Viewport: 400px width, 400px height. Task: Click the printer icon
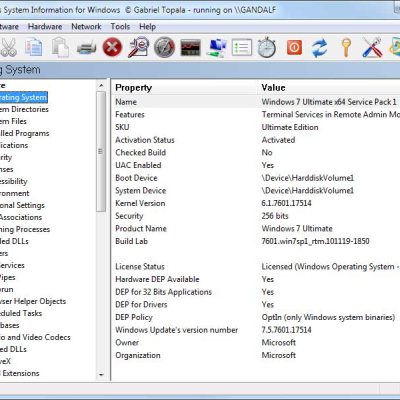point(86,48)
